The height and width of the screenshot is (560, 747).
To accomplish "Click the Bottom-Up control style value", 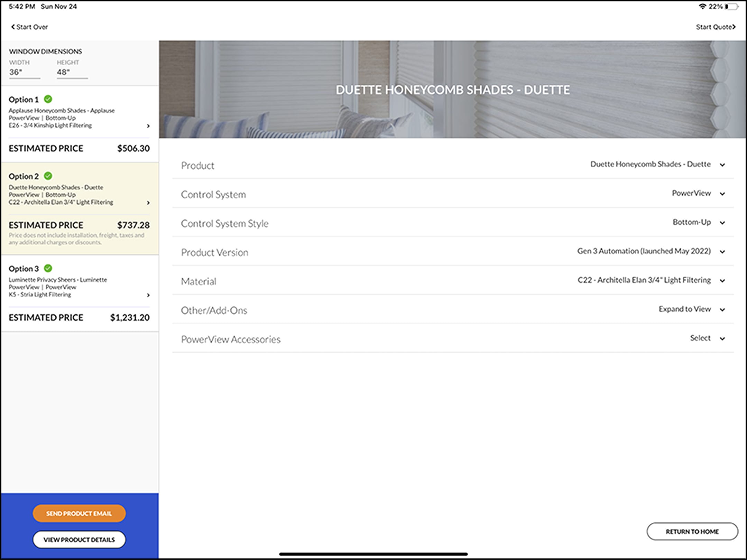I will pyautogui.click(x=692, y=222).
